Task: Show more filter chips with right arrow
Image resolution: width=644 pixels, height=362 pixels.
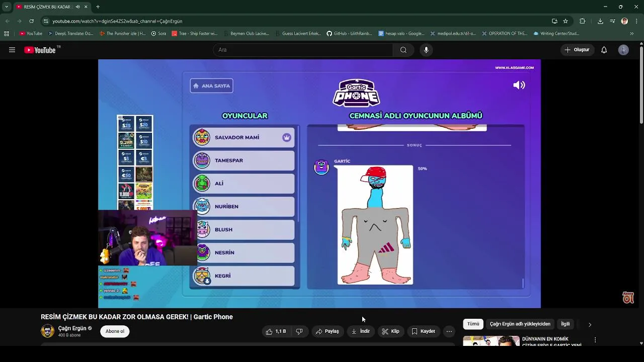Action: click(590, 324)
